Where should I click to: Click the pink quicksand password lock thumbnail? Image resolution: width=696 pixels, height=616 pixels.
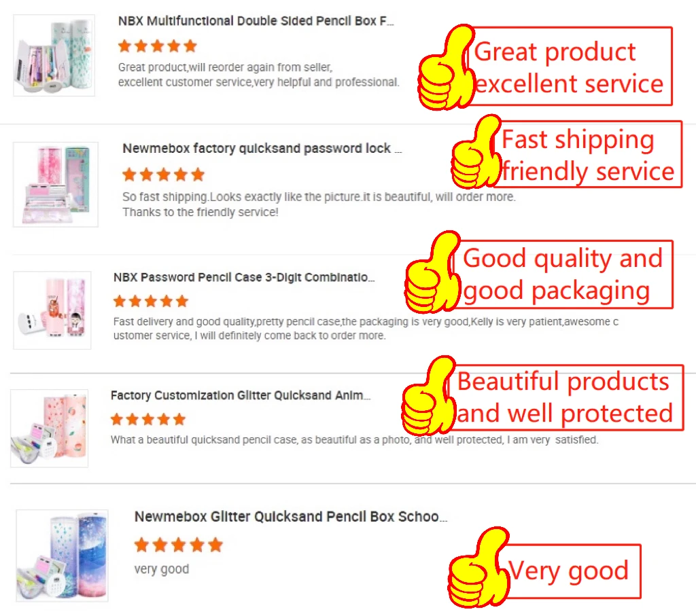pyautogui.click(x=56, y=185)
